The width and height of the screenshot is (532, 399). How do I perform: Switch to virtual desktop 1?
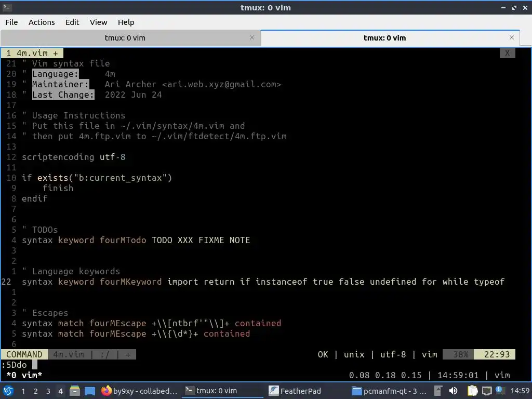click(23, 391)
